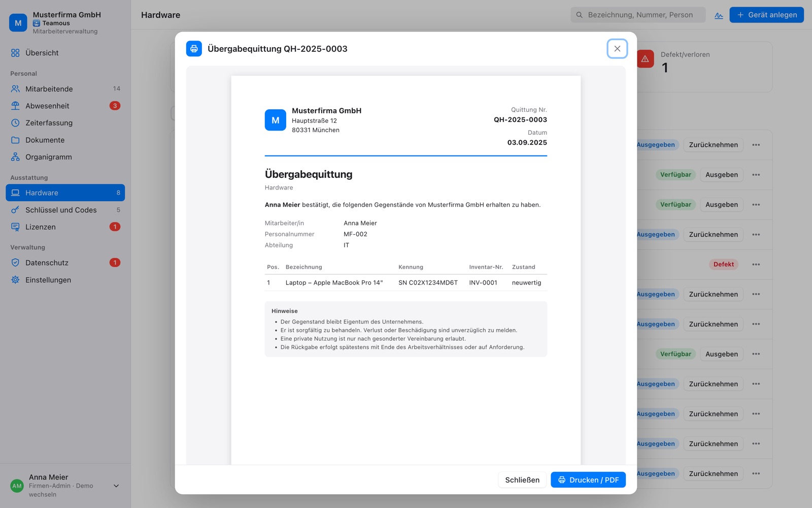Click the Datenschutz shield icon
This screenshot has width=812, height=508.
point(15,263)
